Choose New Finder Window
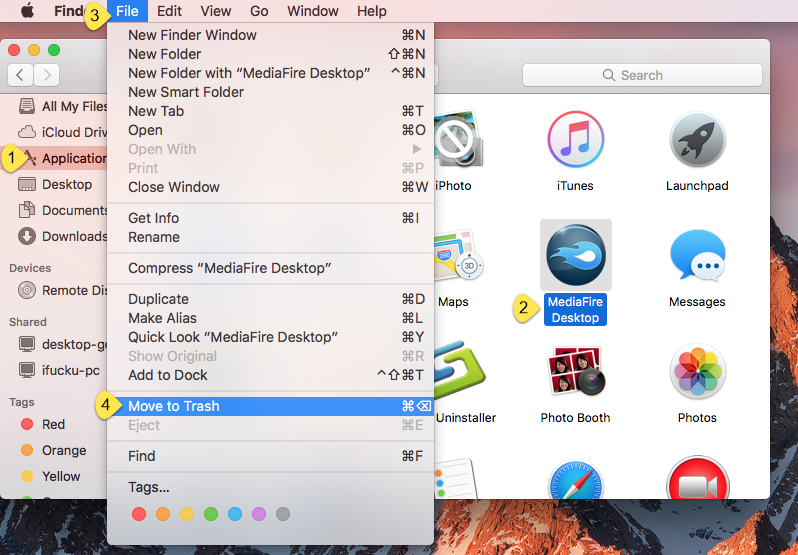798x555 pixels. coord(270,35)
